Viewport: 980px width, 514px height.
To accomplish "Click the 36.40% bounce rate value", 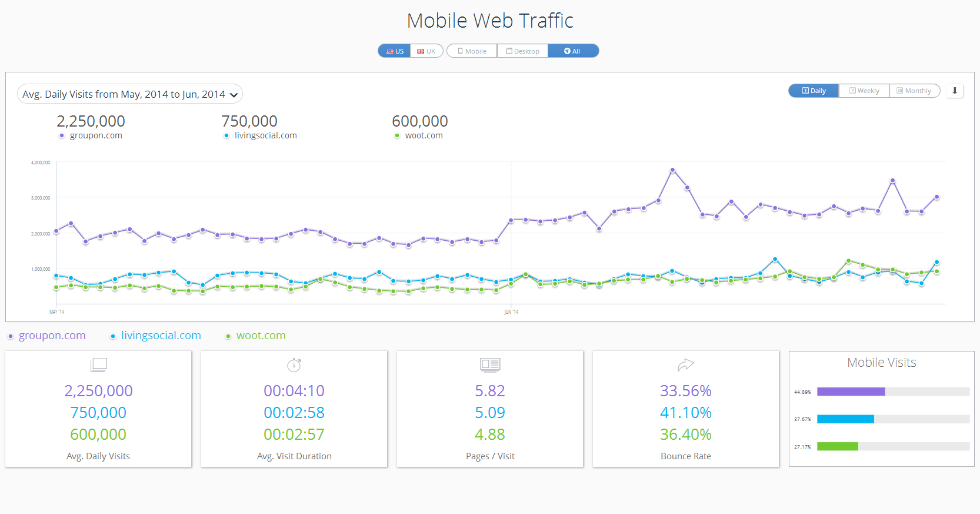I will 686,435.
